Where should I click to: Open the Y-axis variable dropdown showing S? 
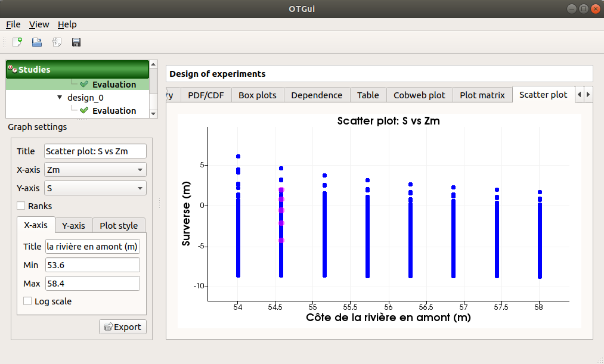point(95,188)
